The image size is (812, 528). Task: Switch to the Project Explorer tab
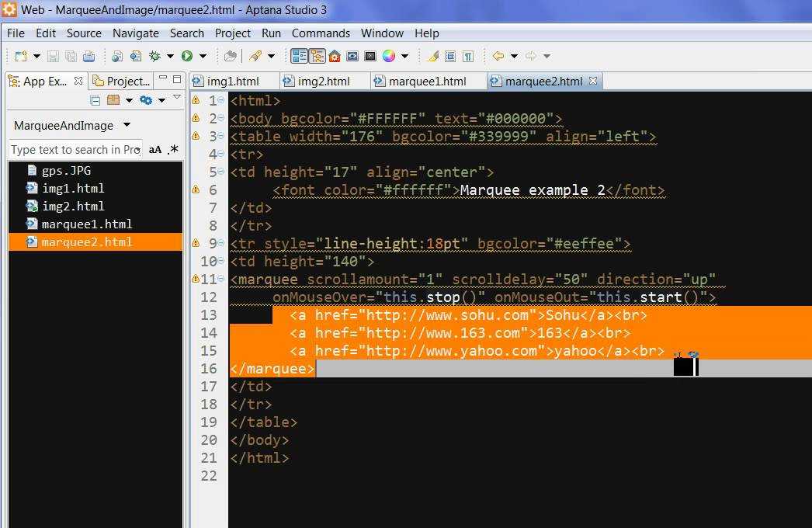(122, 82)
